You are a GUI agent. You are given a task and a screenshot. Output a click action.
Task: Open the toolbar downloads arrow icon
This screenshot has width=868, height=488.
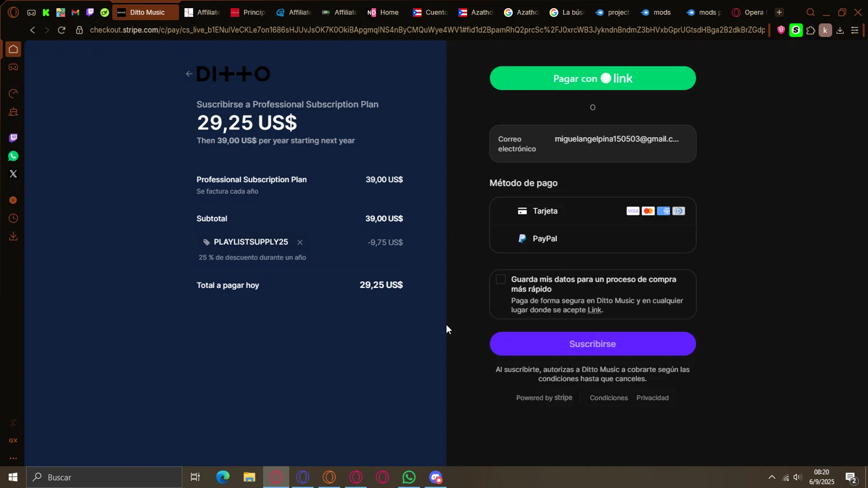click(840, 30)
